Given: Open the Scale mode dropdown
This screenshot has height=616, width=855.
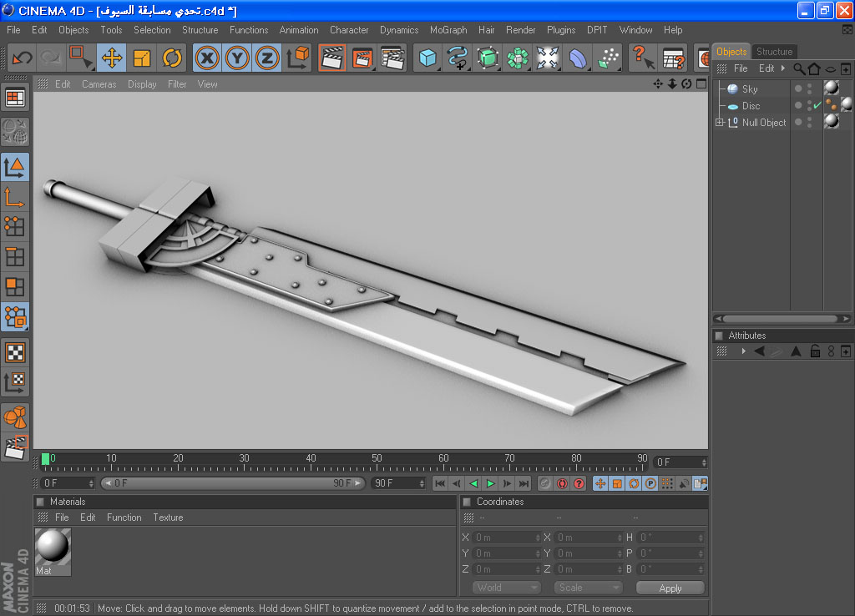Looking at the screenshot, I should [589, 588].
